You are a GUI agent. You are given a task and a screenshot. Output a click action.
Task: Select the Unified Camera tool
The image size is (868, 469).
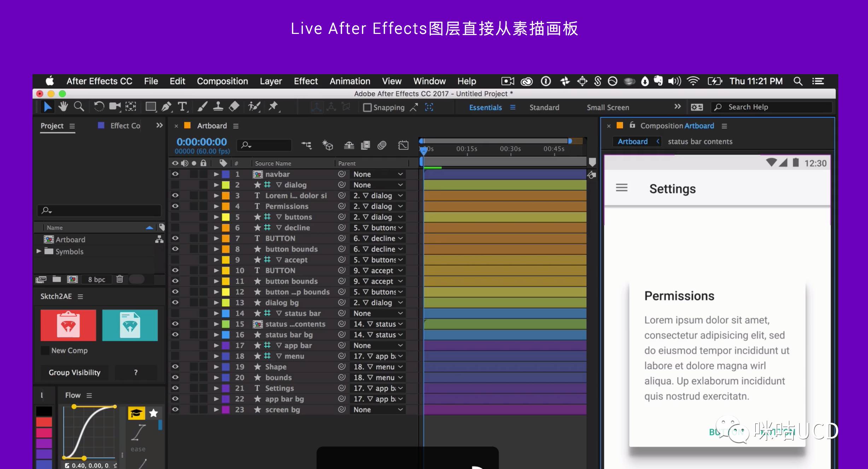[x=115, y=106]
